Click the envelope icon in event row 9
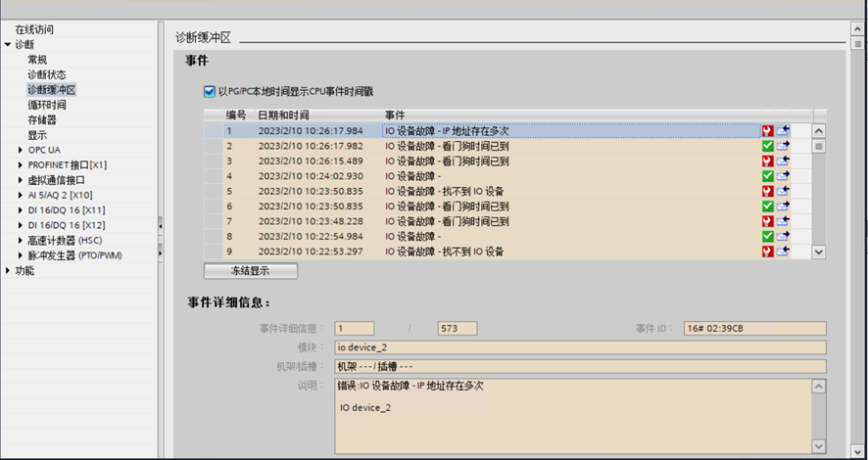The width and height of the screenshot is (868, 460). (783, 252)
